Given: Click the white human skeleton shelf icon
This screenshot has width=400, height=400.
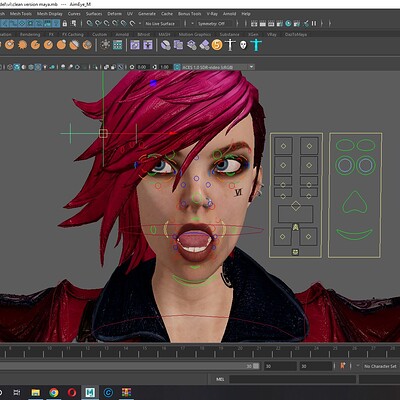Looking at the screenshot, I should (x=230, y=45).
